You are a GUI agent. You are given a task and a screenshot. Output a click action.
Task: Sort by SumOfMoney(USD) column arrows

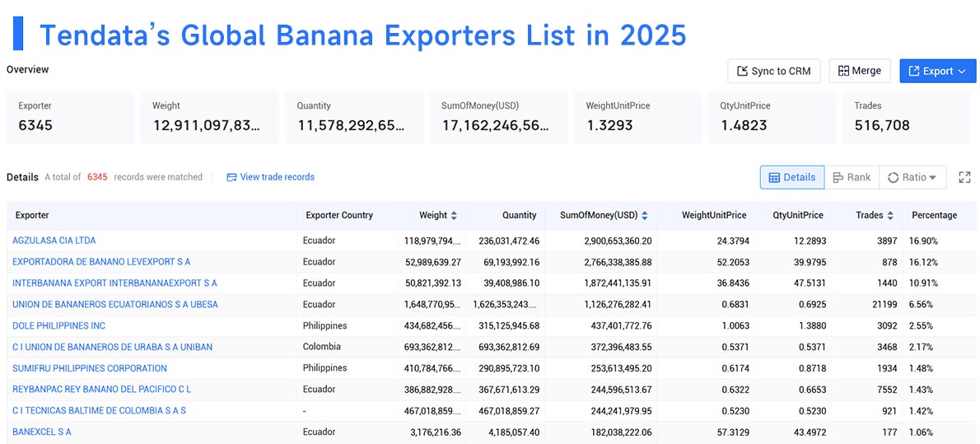644,215
